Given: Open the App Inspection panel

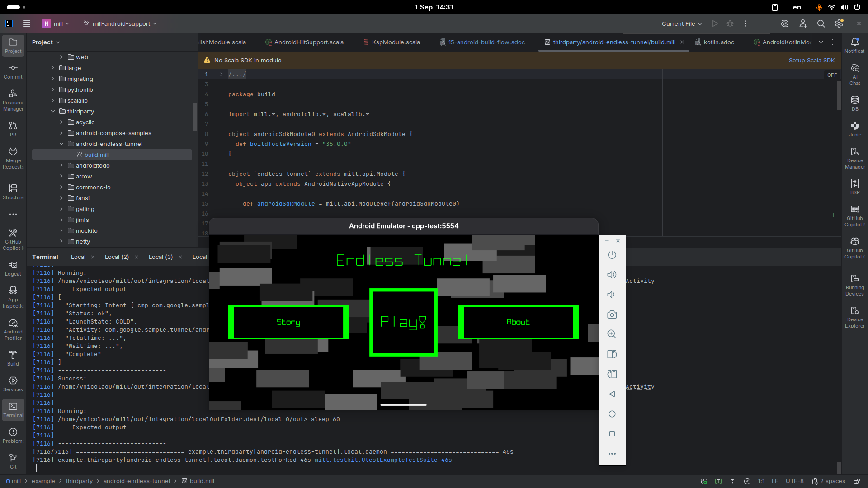Looking at the screenshot, I should (x=13, y=297).
